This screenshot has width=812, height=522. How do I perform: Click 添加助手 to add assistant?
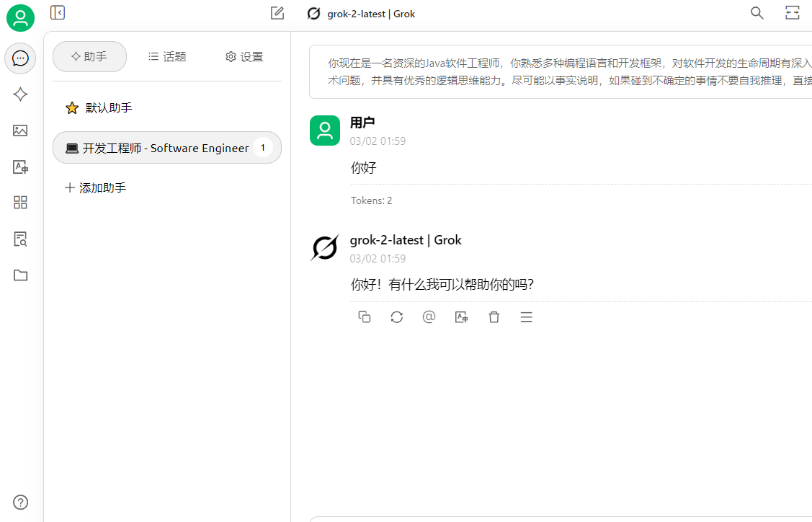(96, 188)
